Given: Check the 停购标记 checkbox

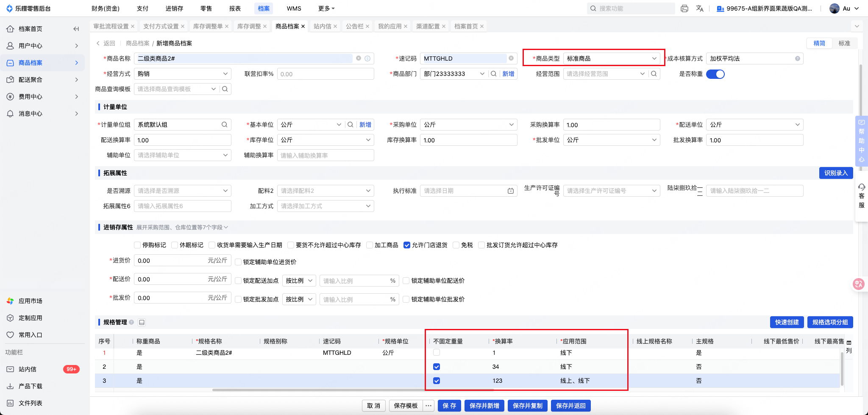Looking at the screenshot, I should [137, 245].
